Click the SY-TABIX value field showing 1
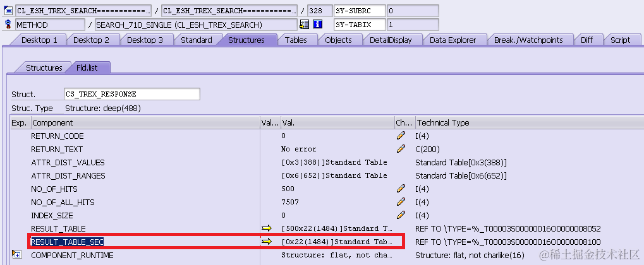 tap(413, 25)
